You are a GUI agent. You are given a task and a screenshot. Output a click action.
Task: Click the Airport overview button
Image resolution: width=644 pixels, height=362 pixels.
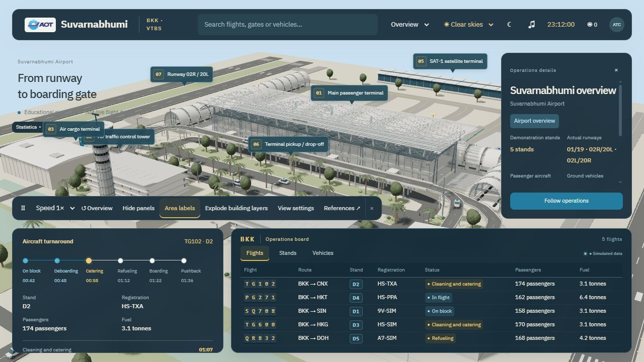coord(534,121)
